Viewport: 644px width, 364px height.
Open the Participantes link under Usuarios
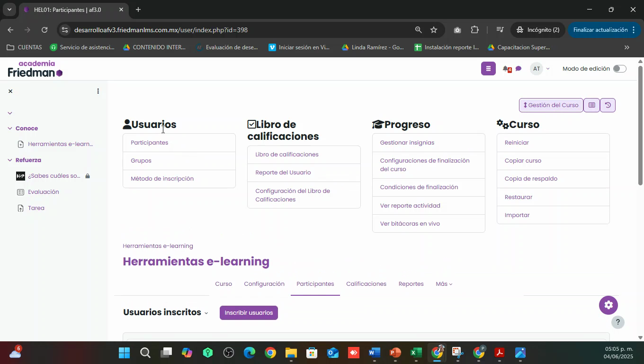coord(149,143)
